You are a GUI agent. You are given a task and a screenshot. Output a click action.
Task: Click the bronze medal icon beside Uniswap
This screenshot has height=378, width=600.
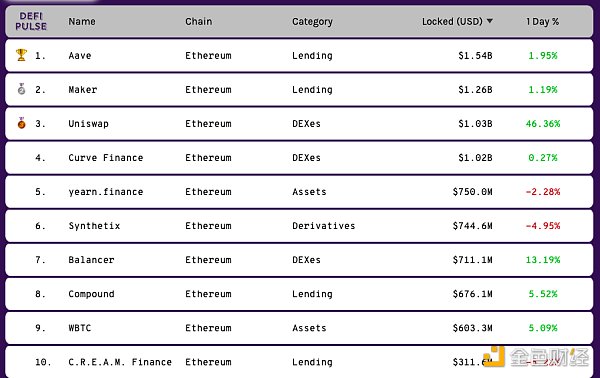pyautogui.click(x=21, y=123)
